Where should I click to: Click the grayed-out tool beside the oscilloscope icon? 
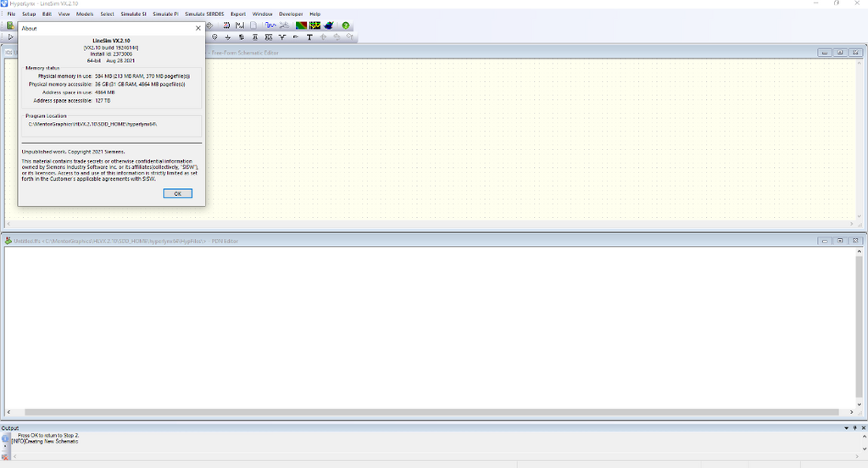point(284,25)
